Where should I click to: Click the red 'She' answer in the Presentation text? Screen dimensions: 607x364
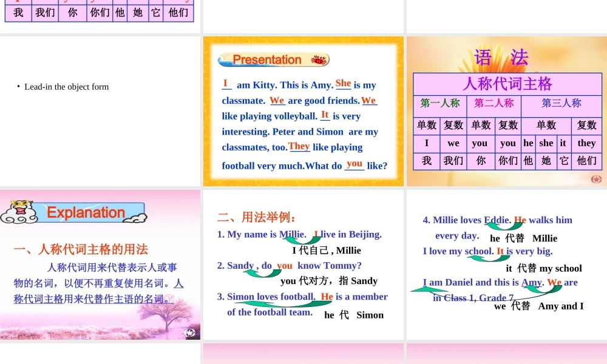tap(343, 83)
